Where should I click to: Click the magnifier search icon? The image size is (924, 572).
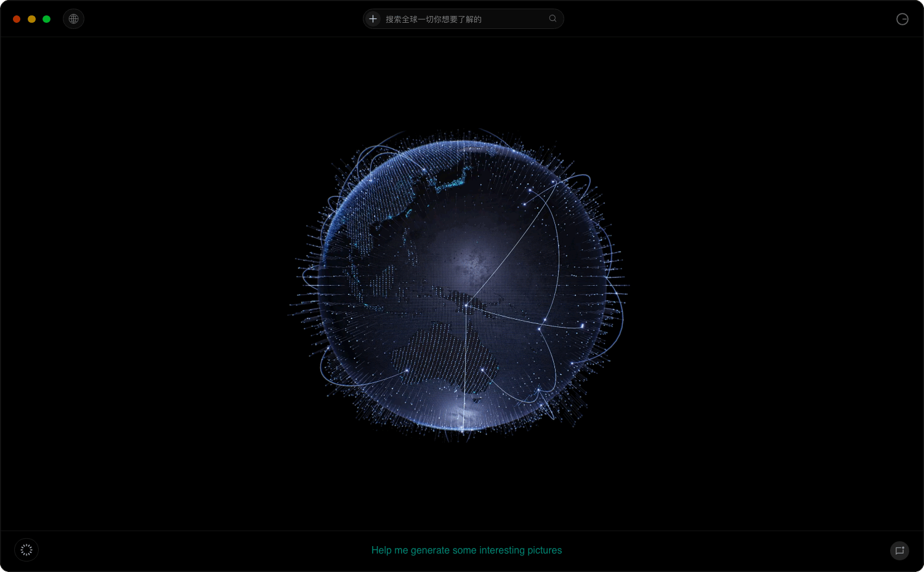point(553,18)
